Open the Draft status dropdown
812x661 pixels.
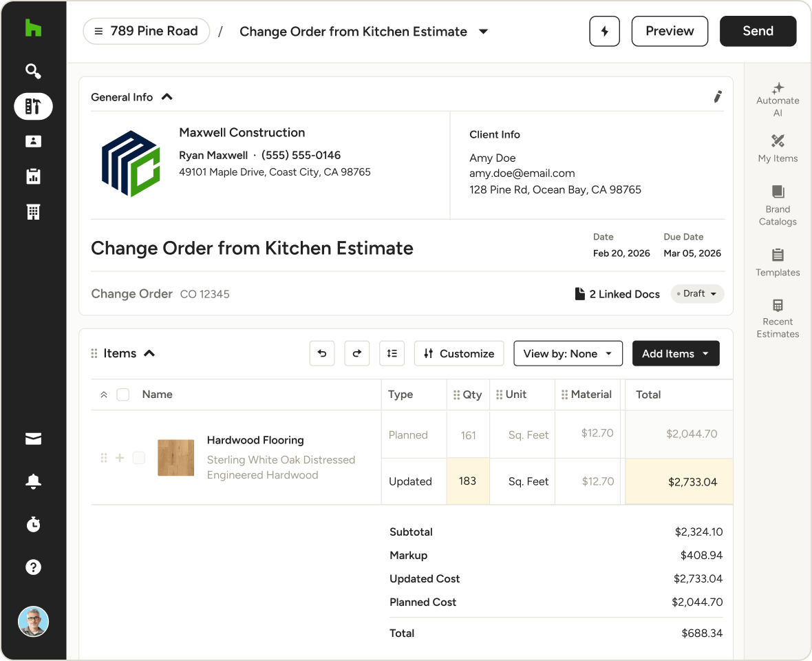[x=697, y=294]
